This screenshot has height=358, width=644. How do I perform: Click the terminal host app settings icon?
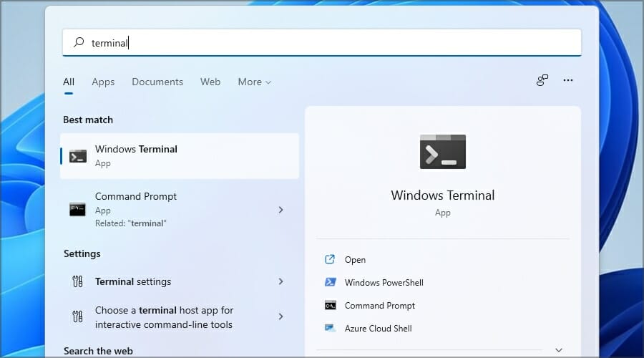pos(77,316)
